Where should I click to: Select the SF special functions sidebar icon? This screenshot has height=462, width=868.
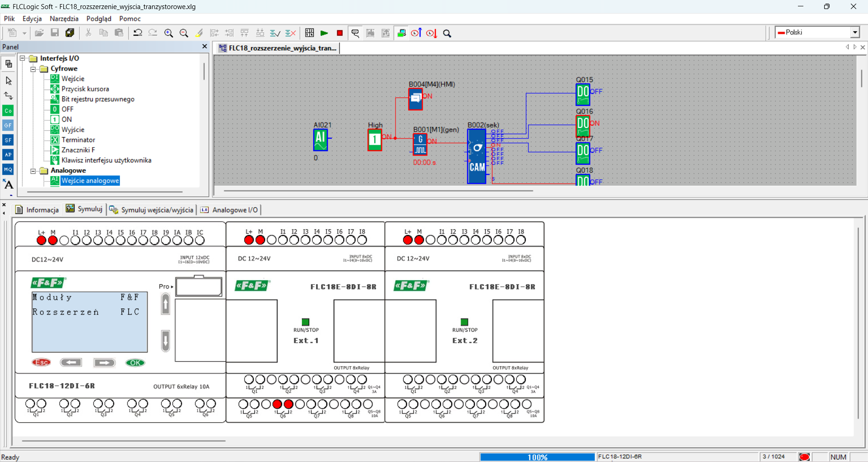coord(8,140)
